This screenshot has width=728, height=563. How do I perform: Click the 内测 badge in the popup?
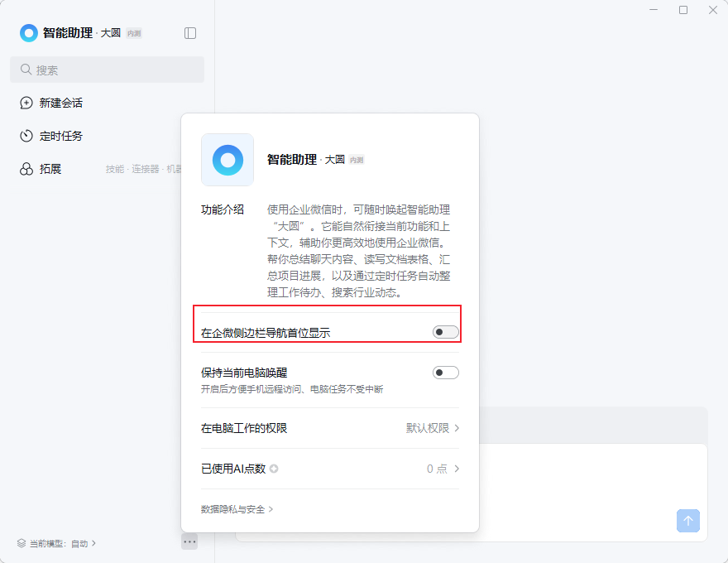pyautogui.click(x=357, y=160)
